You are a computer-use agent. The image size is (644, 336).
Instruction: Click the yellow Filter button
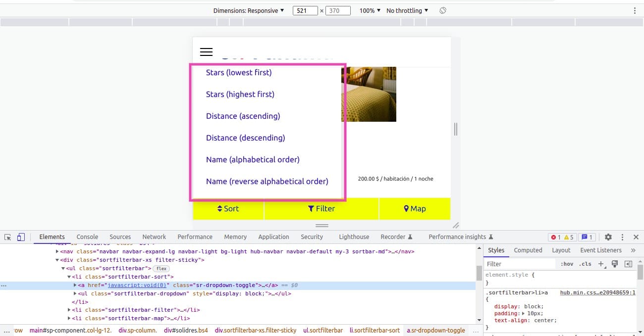(x=322, y=209)
